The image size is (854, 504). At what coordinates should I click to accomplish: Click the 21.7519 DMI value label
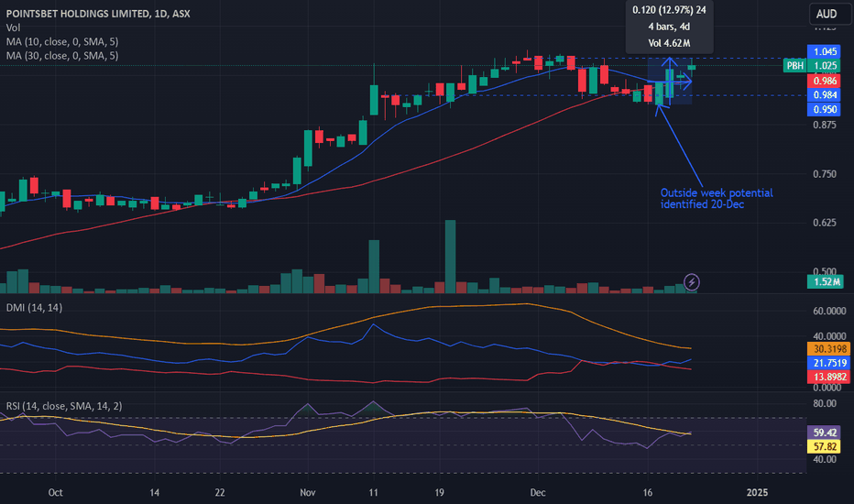(x=828, y=363)
